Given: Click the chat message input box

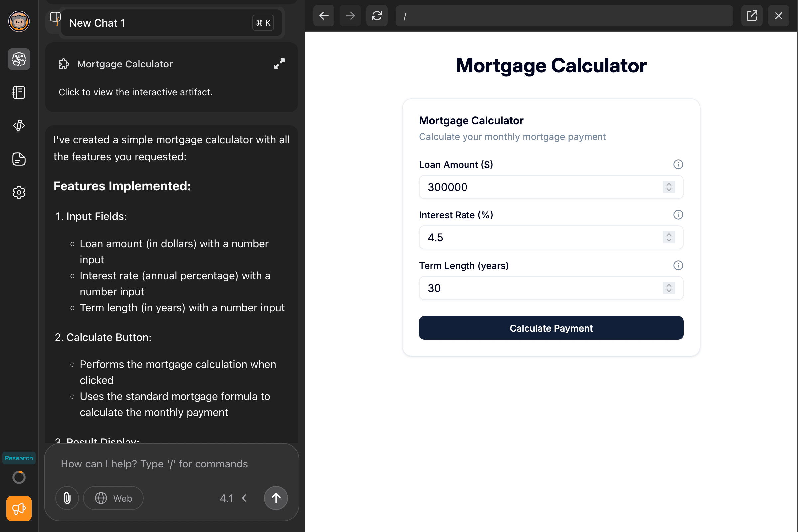Looking at the screenshot, I should coord(171,464).
